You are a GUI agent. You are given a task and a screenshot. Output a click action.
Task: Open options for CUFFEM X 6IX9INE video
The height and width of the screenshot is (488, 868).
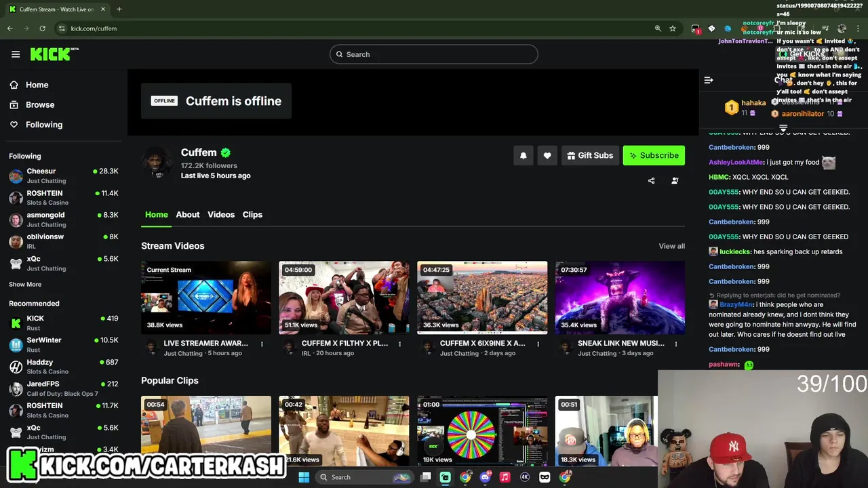pos(538,344)
